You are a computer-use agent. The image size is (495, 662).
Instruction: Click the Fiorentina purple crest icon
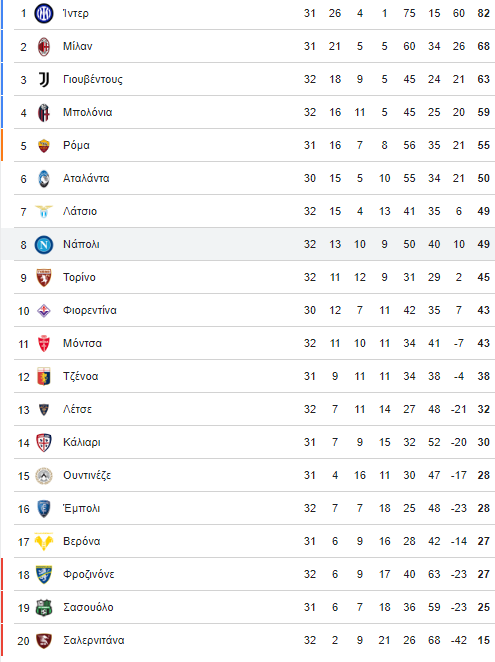tap(44, 311)
